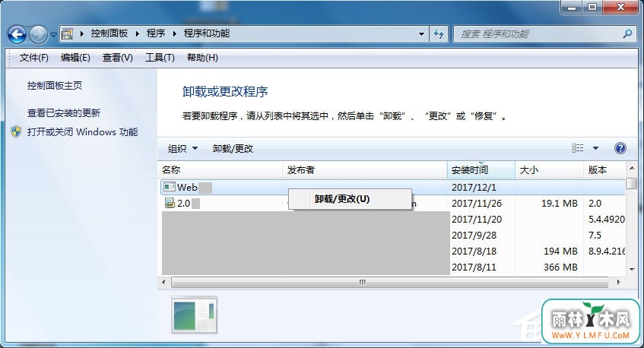This screenshot has height=348, width=644.
Task: Select the Web program row icon
Action: (x=169, y=187)
